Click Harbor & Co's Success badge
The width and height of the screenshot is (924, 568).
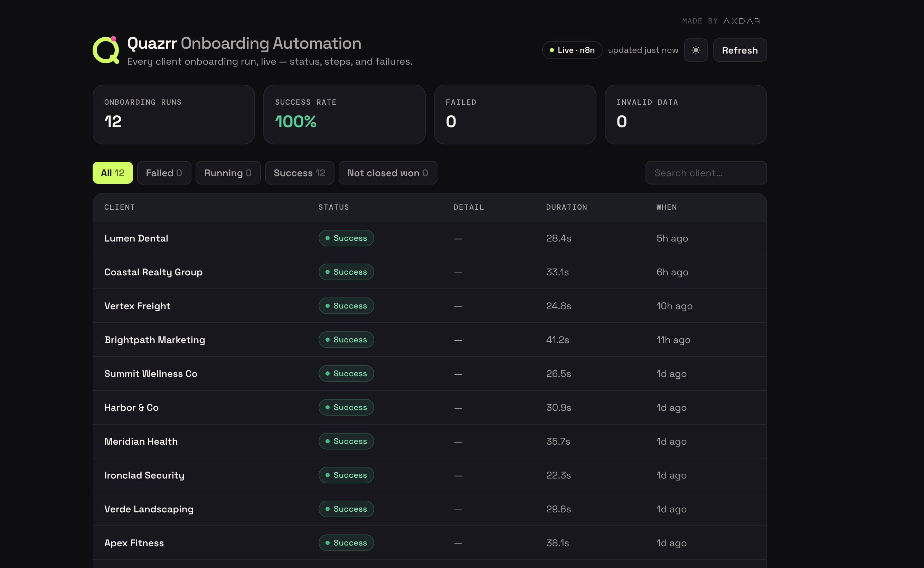(346, 407)
